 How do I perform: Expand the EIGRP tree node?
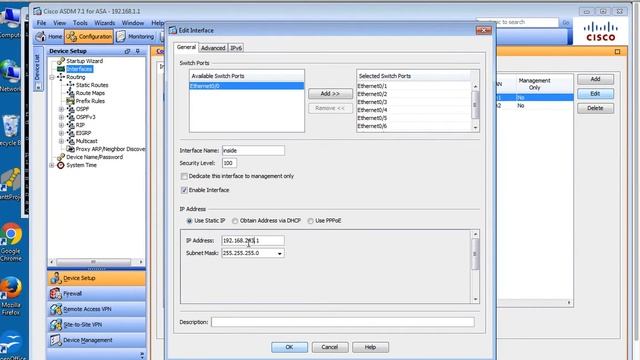61,133
